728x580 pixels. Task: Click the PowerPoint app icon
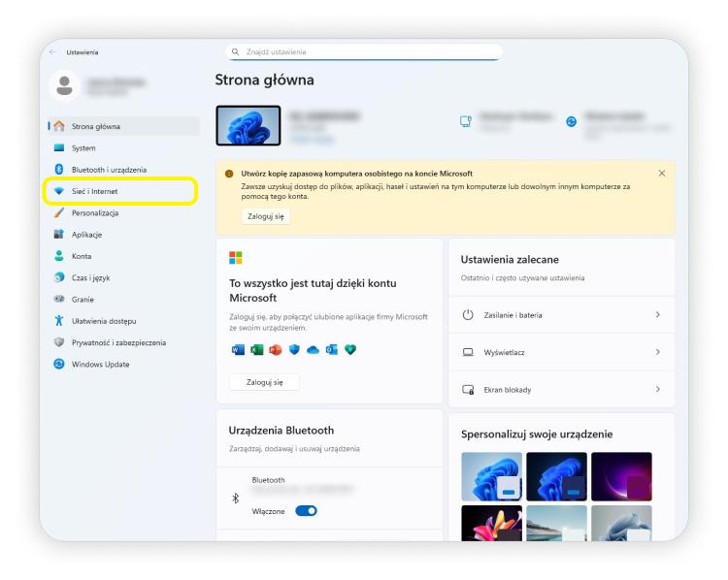point(276,349)
